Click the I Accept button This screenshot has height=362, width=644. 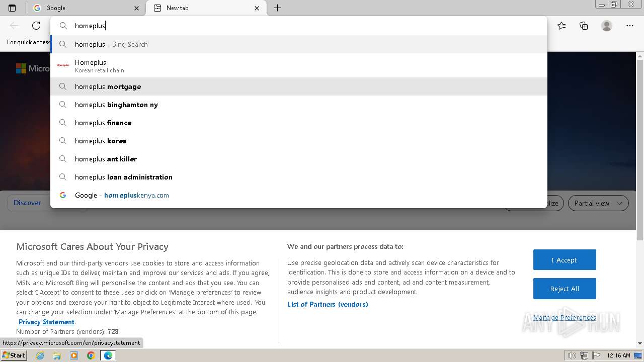point(565,260)
